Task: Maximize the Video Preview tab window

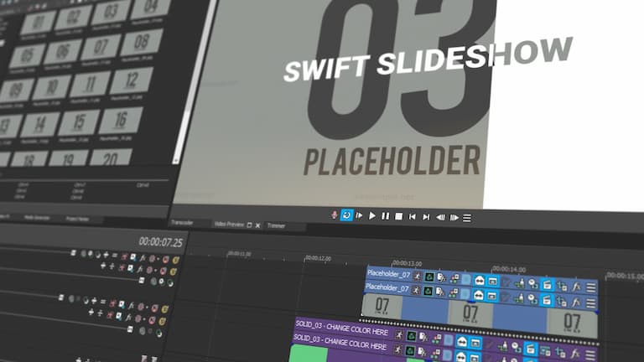Action: 249,225
